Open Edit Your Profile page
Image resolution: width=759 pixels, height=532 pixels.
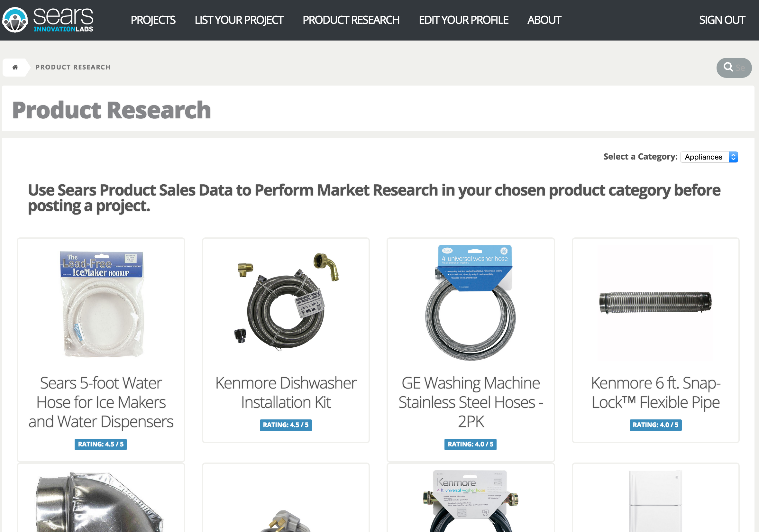pos(463,20)
